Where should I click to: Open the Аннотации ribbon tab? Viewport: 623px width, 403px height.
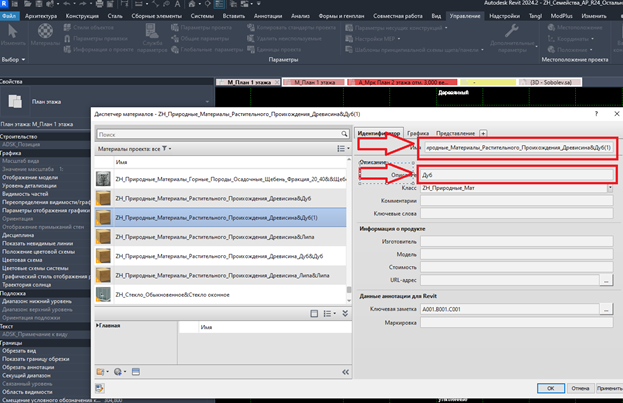268,16
